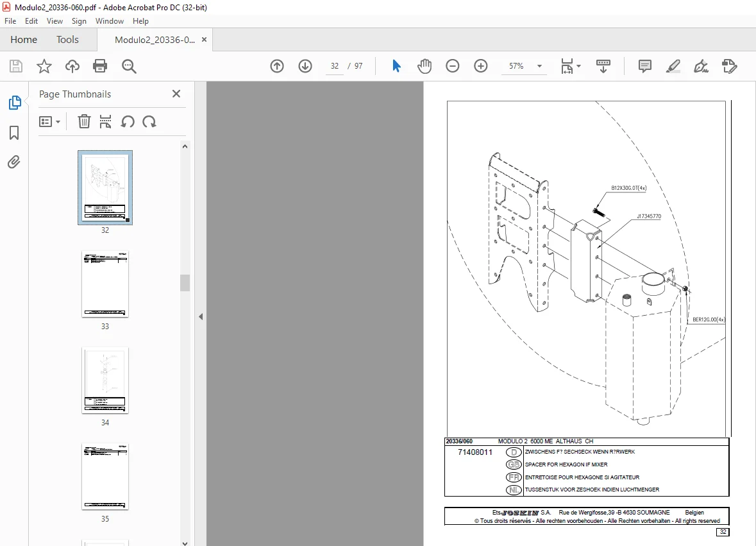Open the View menu

[x=55, y=21]
